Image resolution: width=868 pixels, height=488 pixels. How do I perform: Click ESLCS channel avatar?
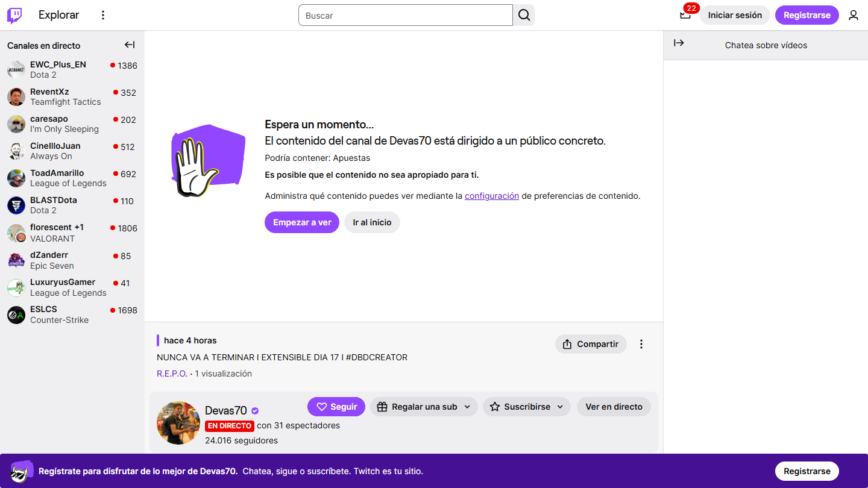[16, 314]
